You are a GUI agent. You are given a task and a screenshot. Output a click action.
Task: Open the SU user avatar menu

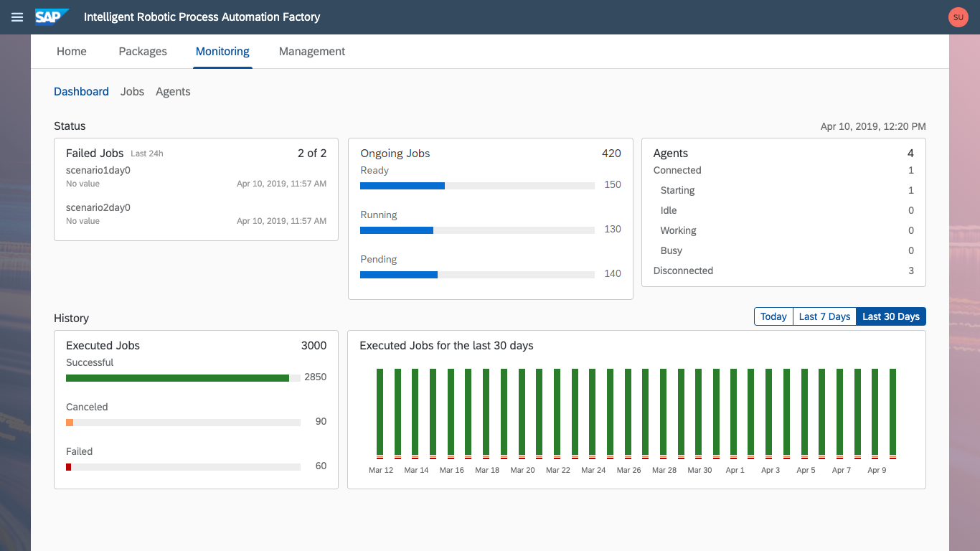coord(958,17)
